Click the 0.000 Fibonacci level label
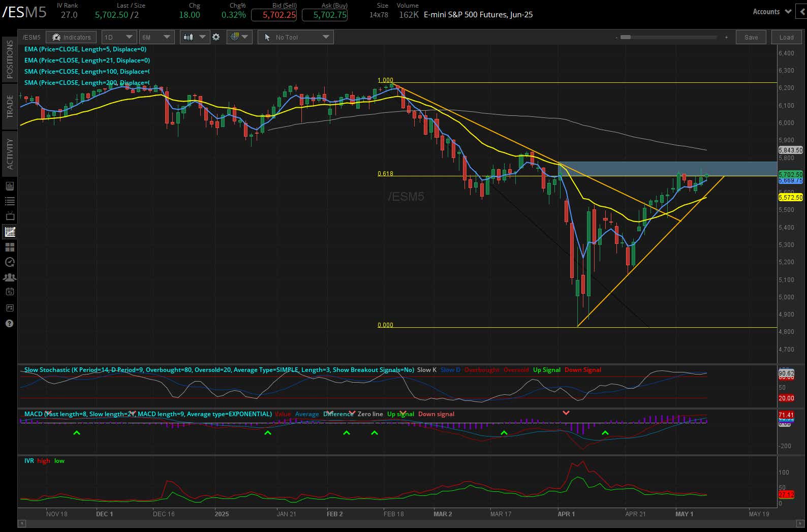 pos(385,325)
